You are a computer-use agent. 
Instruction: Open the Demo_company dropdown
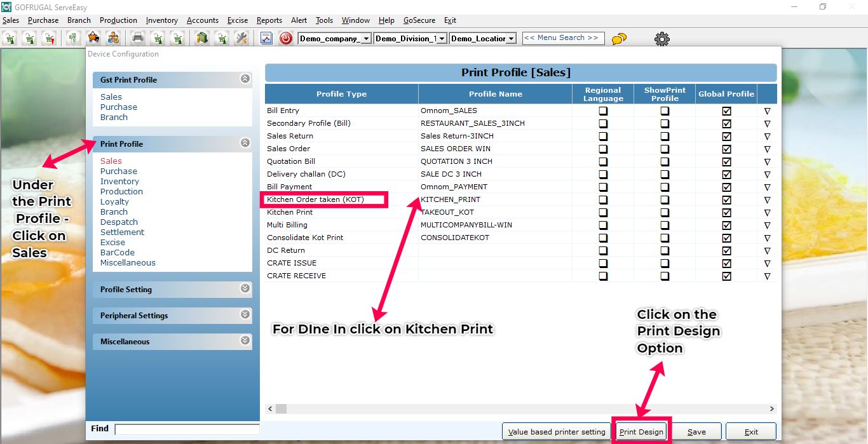click(x=366, y=39)
